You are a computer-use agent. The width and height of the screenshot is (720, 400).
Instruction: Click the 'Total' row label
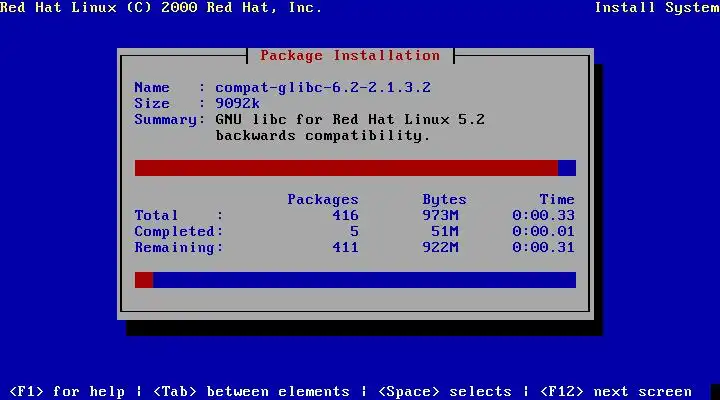click(156, 215)
